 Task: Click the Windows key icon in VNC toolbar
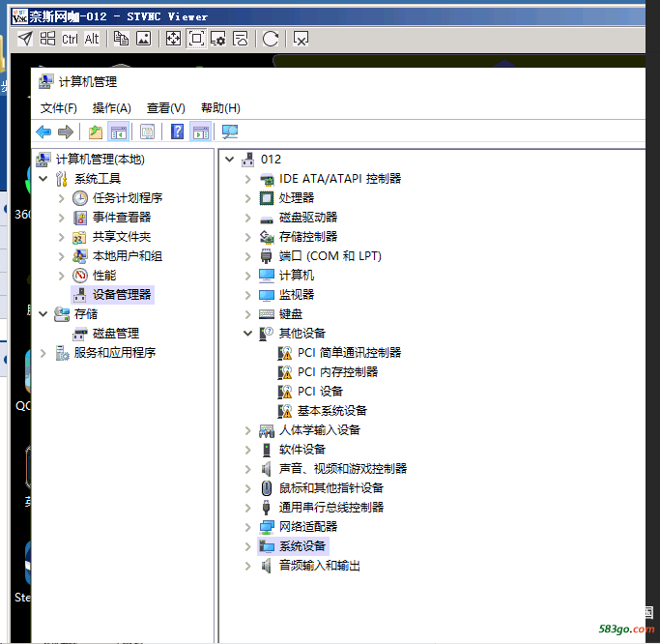(47, 39)
